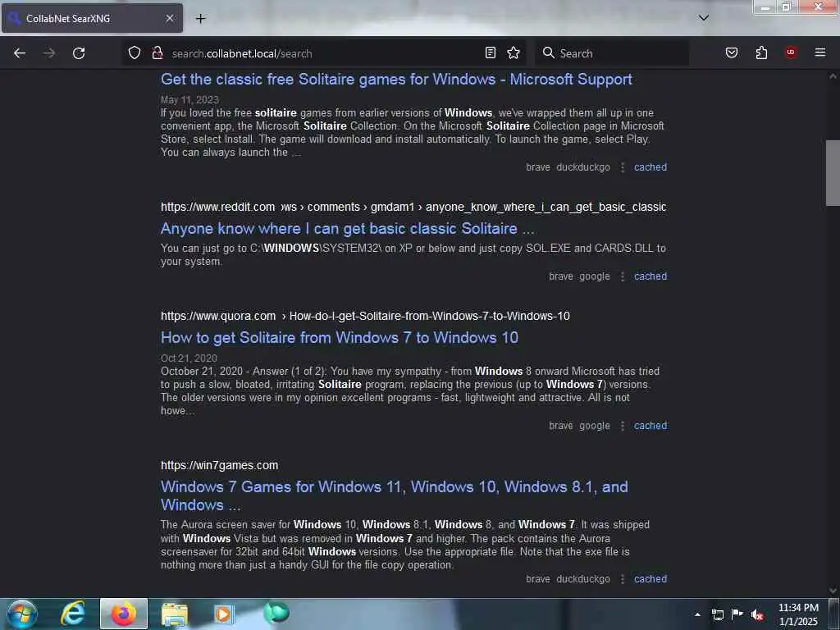Open cached copy of Quora result
Image resolution: width=840 pixels, height=630 pixels.
click(651, 426)
